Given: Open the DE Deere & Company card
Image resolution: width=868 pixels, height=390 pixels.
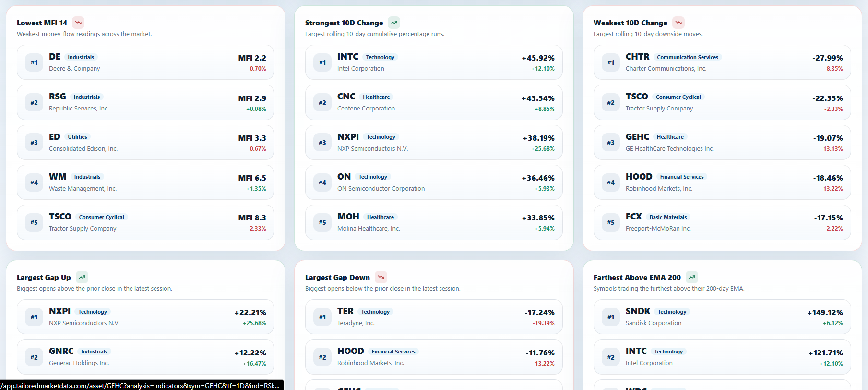Looking at the screenshot, I should point(145,62).
